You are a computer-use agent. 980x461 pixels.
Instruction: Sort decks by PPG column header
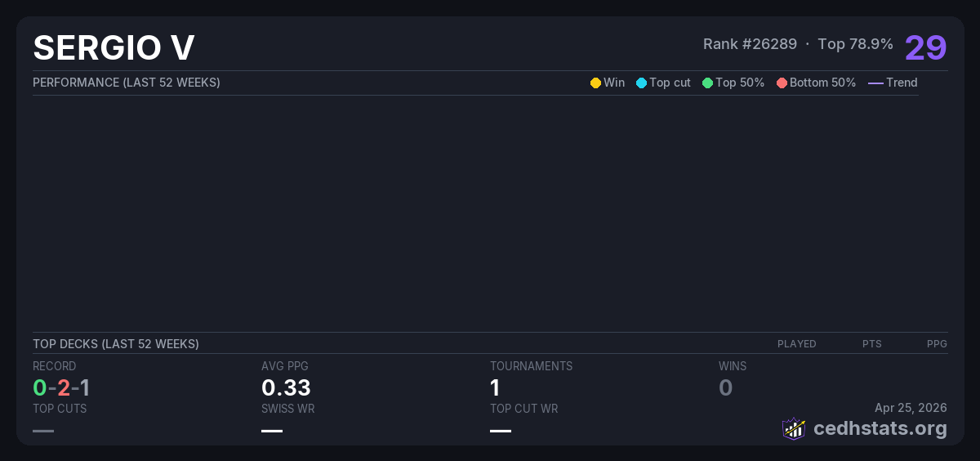[x=937, y=344]
